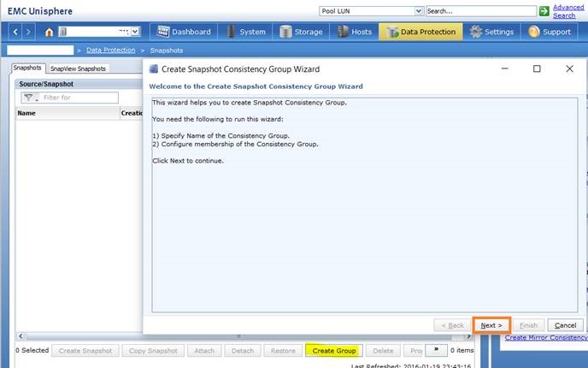Focus the Filter for input field
The height and width of the screenshot is (368, 588).
click(x=79, y=98)
